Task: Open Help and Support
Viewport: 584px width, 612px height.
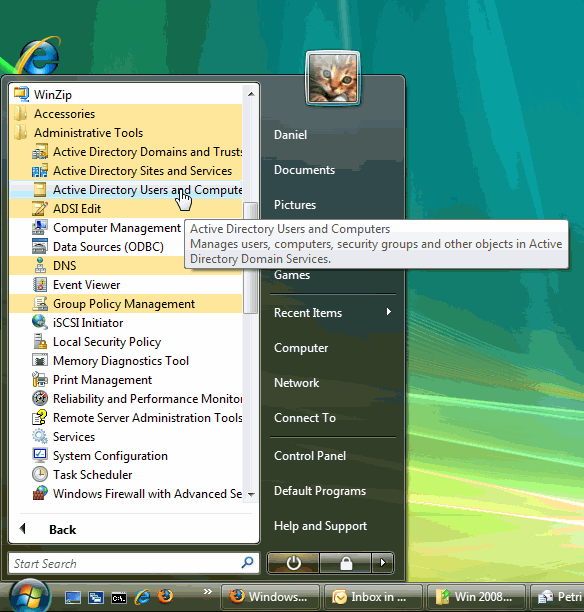Action: click(320, 526)
